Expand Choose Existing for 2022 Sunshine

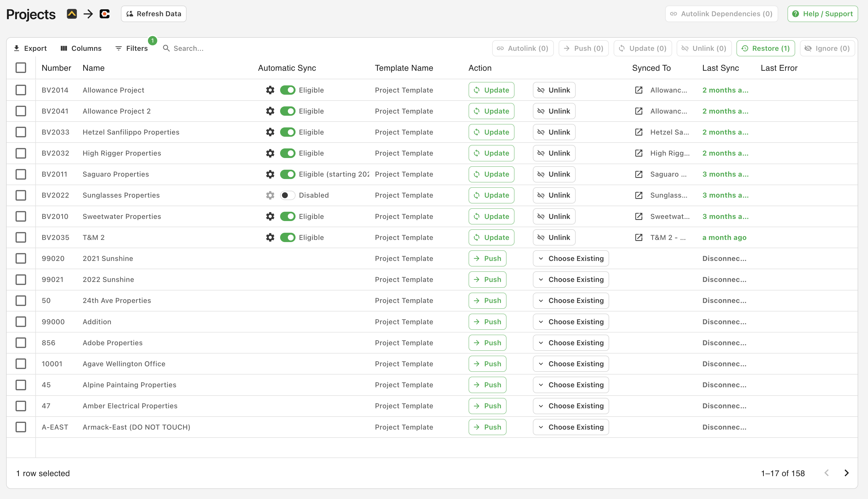[x=571, y=280]
